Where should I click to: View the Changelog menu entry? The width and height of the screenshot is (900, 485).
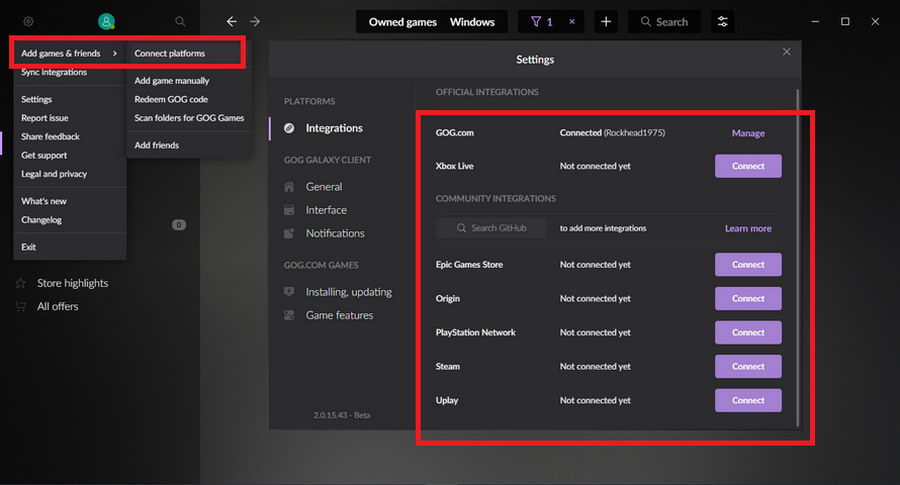[41, 220]
